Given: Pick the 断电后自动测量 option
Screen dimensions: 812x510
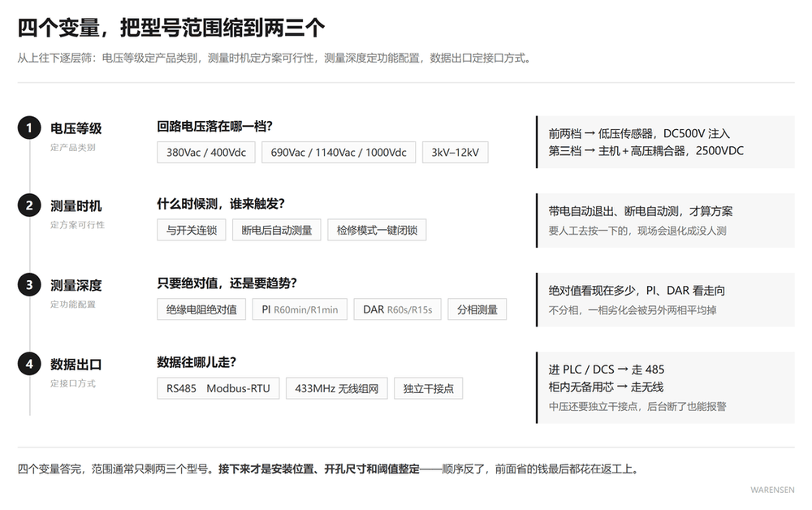Looking at the screenshot, I should (x=277, y=230).
